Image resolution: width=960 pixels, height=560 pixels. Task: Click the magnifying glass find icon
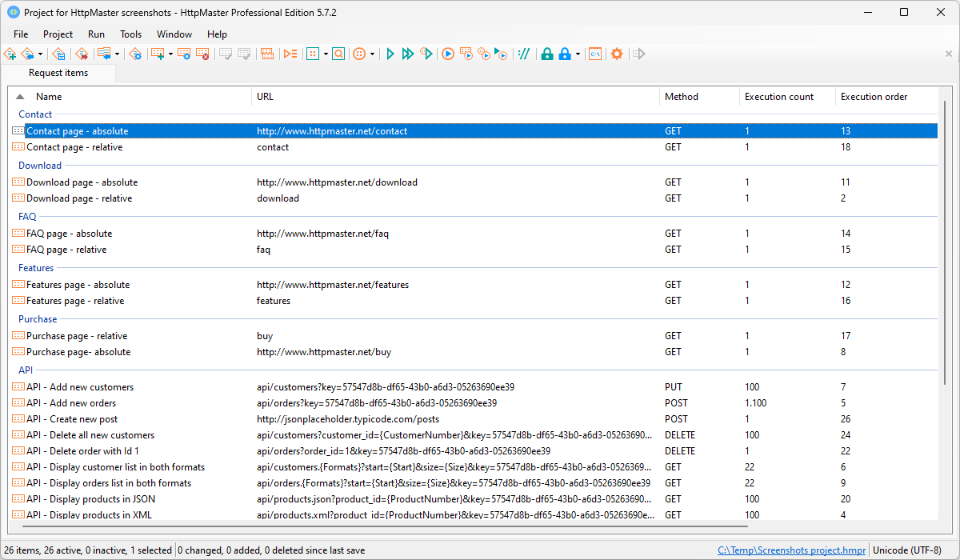point(338,54)
